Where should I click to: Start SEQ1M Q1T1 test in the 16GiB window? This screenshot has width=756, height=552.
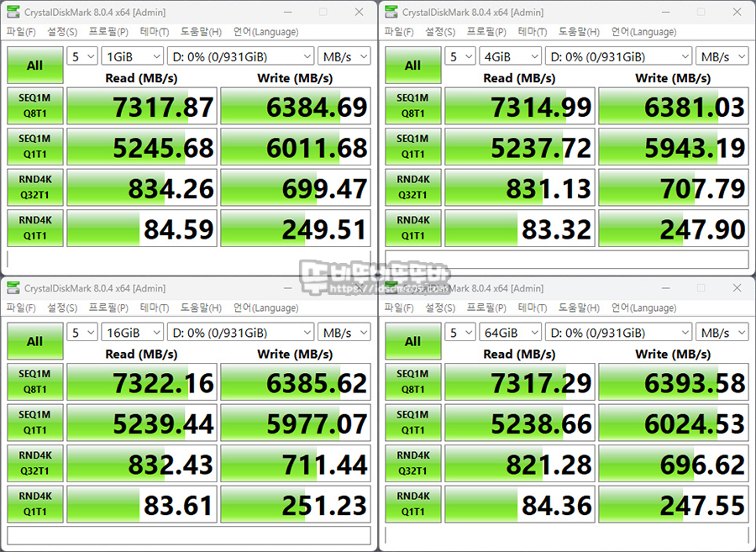[x=35, y=423]
